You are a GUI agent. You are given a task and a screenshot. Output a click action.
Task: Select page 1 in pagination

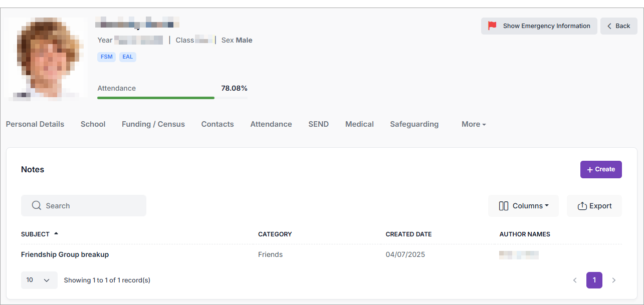tap(594, 280)
